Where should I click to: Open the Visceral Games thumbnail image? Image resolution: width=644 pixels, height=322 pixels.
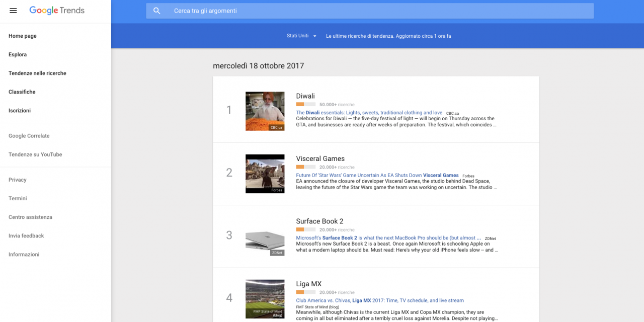(x=265, y=174)
